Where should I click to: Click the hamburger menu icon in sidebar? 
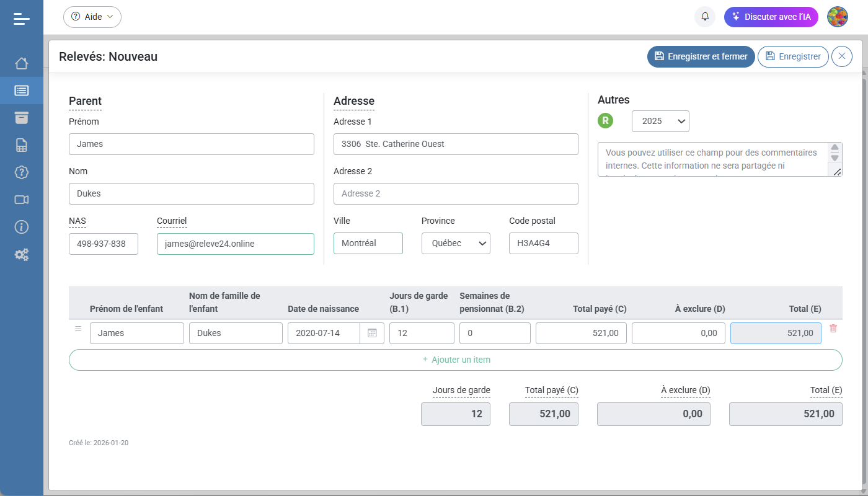pos(22,19)
